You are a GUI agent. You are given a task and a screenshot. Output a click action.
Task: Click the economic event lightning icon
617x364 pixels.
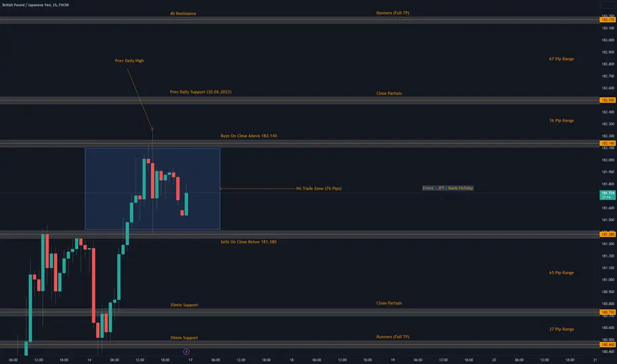click(186, 351)
